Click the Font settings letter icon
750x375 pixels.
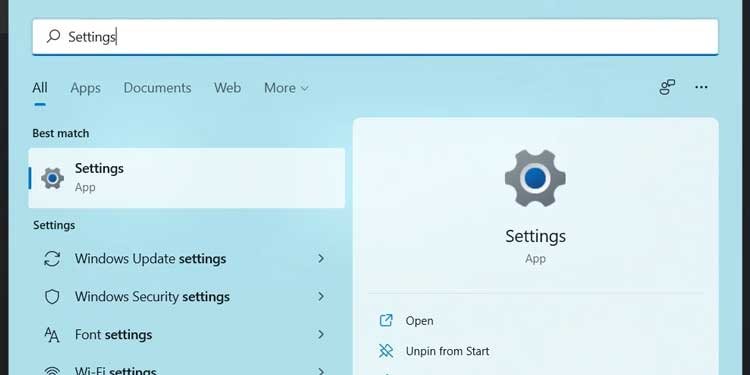tap(52, 334)
